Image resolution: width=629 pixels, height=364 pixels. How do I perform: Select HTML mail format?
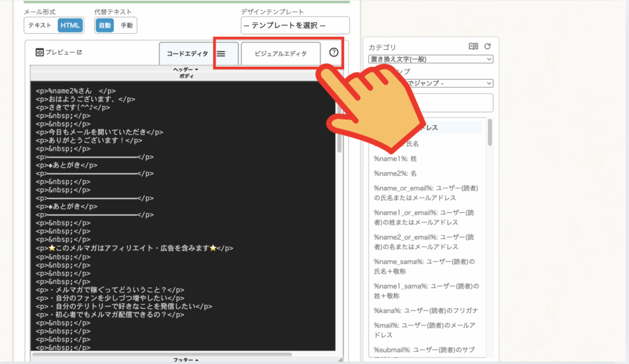click(x=70, y=25)
